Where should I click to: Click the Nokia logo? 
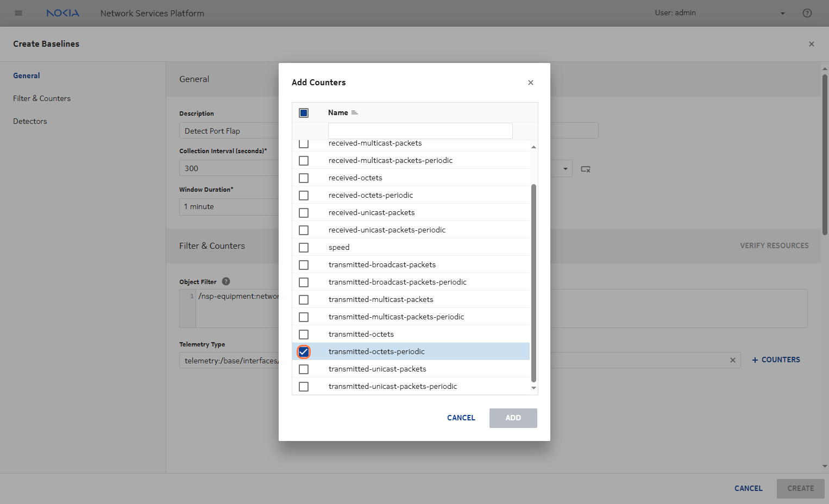(62, 13)
